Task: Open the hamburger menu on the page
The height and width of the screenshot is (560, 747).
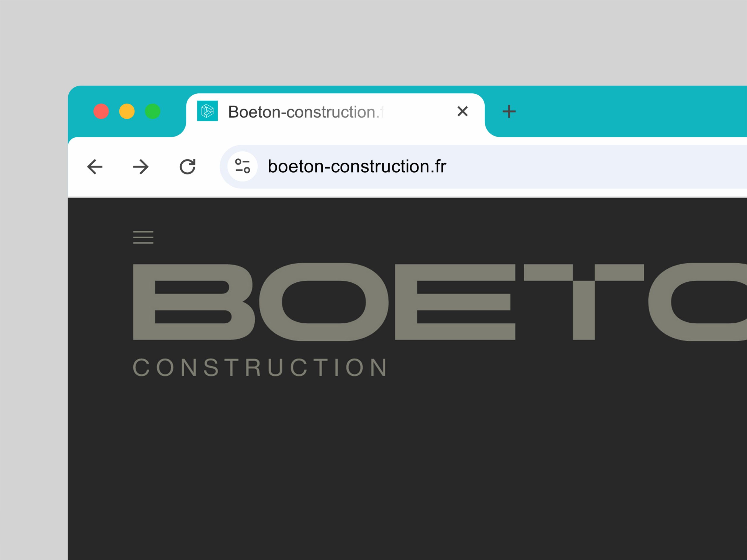Action: [x=143, y=237]
